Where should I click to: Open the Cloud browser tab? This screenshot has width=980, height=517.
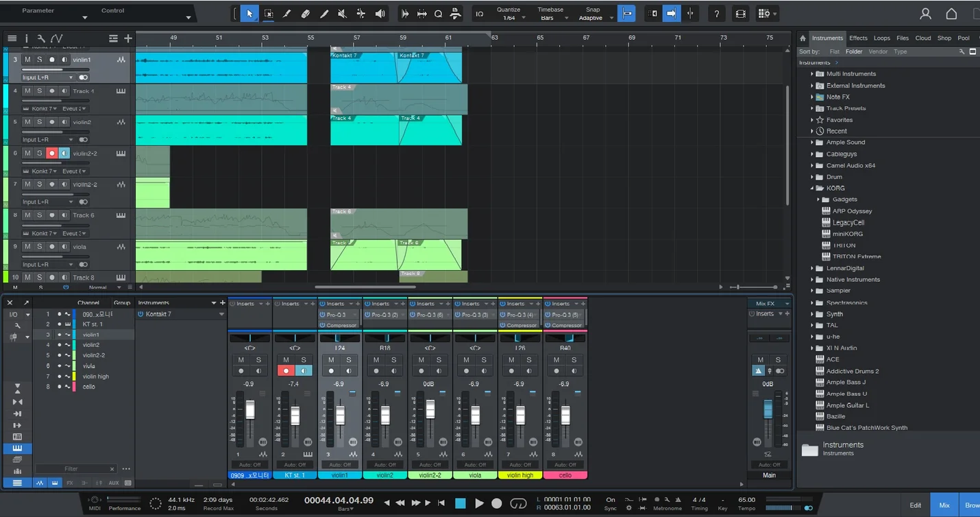[x=923, y=38]
